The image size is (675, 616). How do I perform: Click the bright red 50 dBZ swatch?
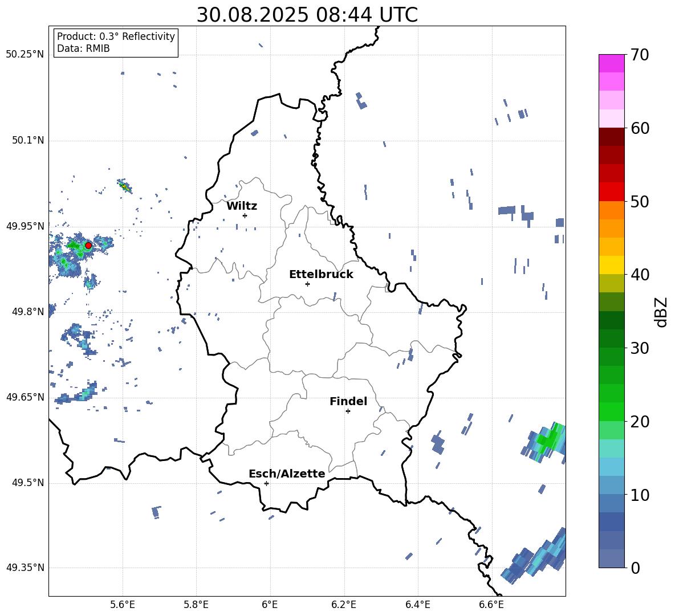(611, 192)
